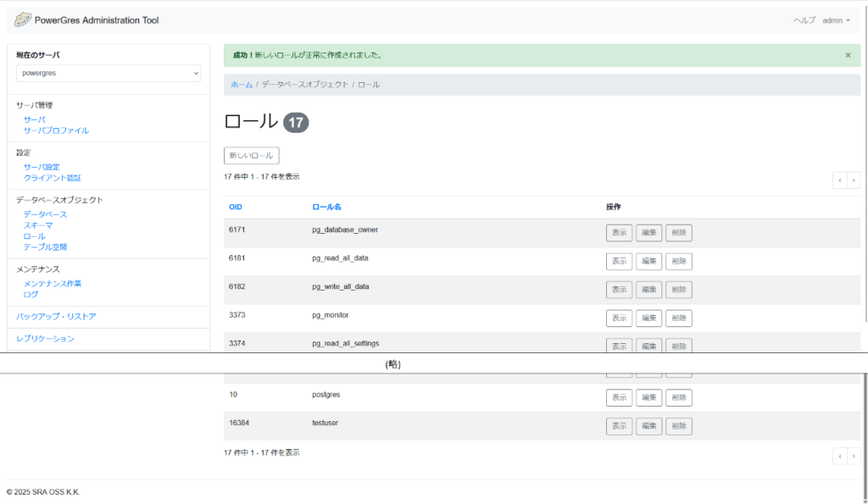Viewport: 868px width, 504px height.
Task: Delete the postgres role
Action: 679,398
